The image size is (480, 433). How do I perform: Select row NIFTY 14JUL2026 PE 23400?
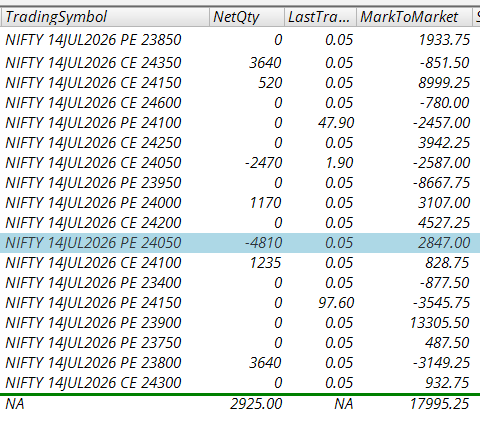(x=240, y=283)
